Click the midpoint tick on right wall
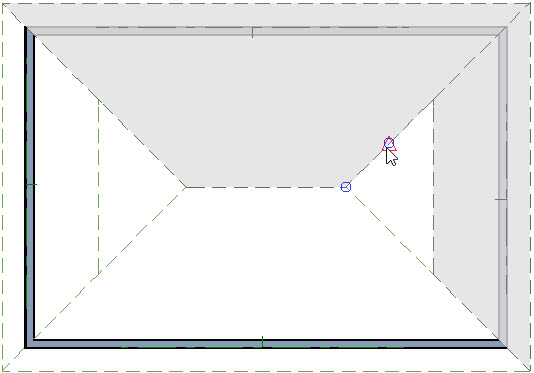Screen dimensions: 534x373 (501, 199)
